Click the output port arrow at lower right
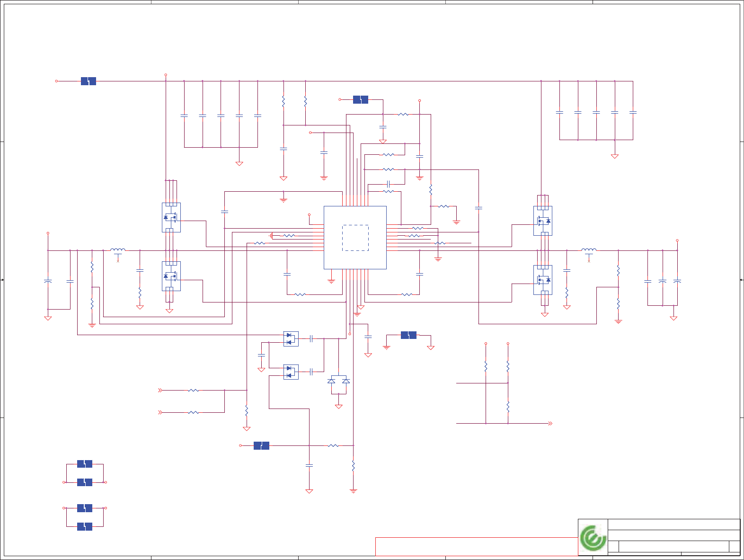This screenshot has height=560, width=744. [550, 423]
